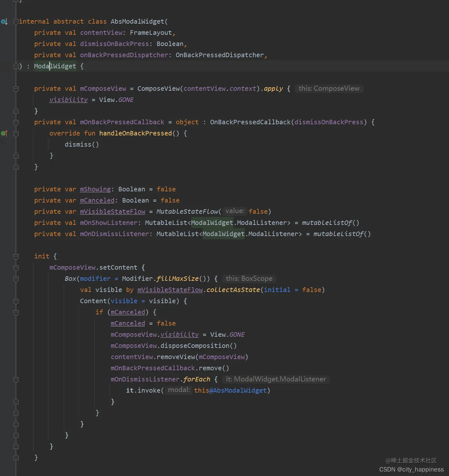449x476 pixels.
Task: Click removeView in the contentView call
Action: 176,357
